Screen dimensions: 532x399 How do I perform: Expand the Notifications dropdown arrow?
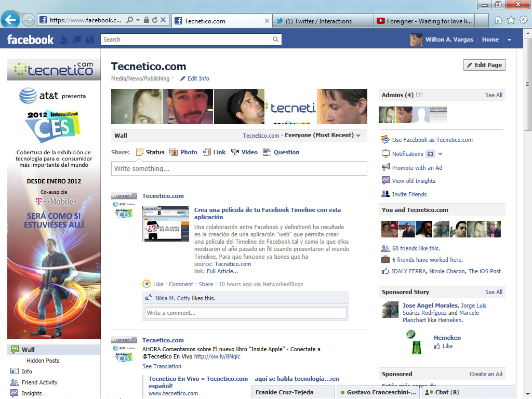(x=441, y=154)
